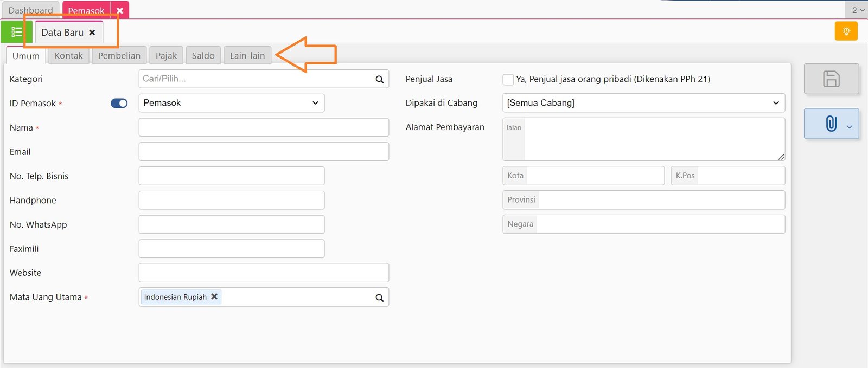Close the Pemasok tab

click(x=120, y=10)
